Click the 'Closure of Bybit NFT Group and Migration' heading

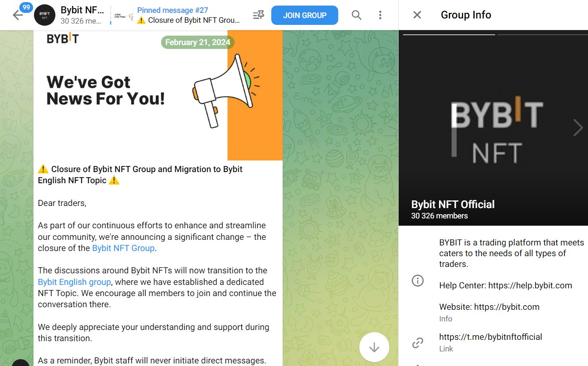click(140, 175)
